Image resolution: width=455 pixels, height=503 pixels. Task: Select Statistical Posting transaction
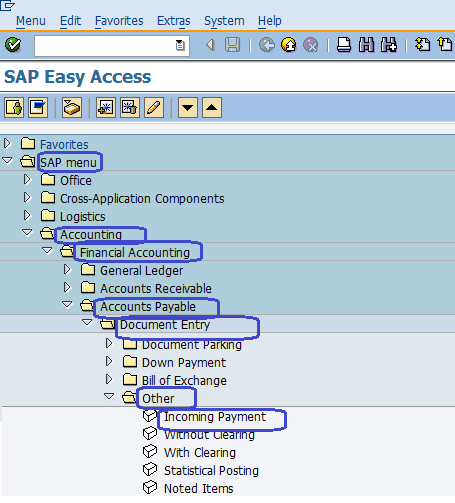[x=211, y=471]
